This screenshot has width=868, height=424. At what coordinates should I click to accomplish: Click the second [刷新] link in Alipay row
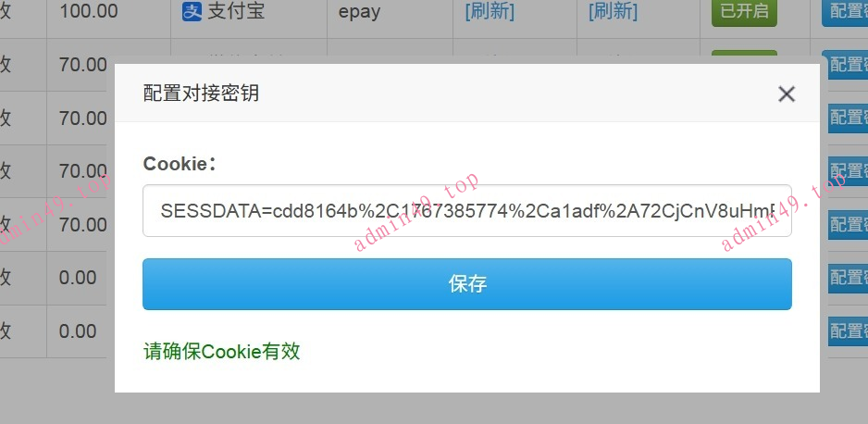[613, 11]
